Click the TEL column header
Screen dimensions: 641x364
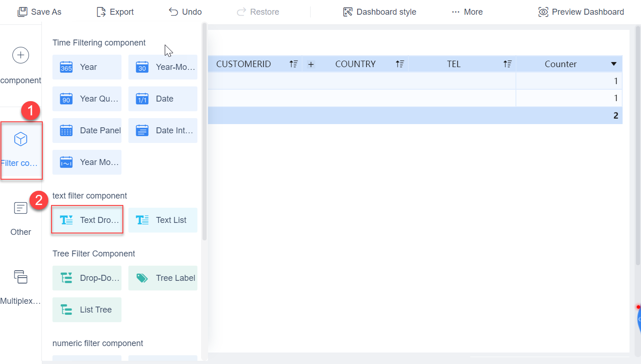click(x=454, y=64)
